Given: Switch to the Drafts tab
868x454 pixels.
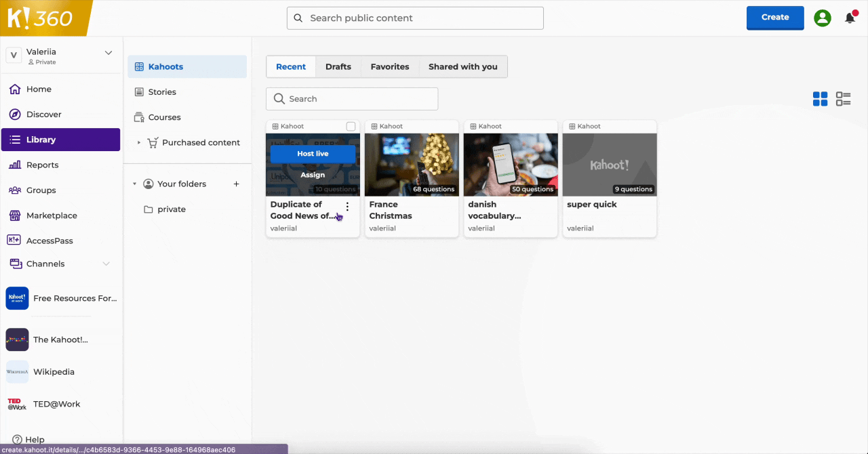Looking at the screenshot, I should click(338, 66).
